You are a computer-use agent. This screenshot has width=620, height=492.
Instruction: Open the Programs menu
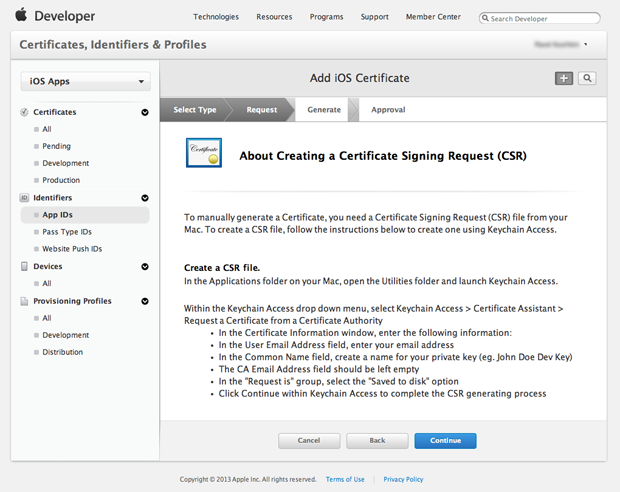[x=326, y=17]
